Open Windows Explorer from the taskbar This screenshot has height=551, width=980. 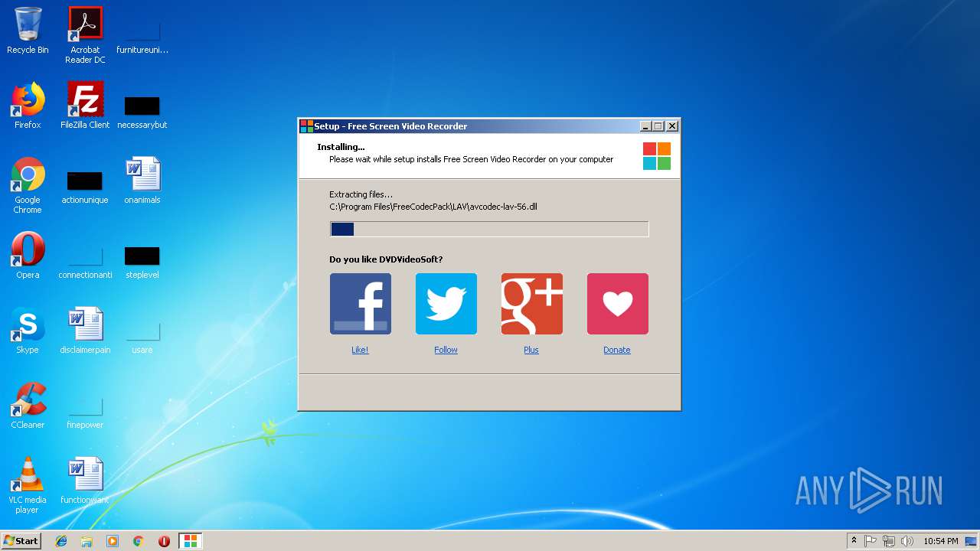87,541
